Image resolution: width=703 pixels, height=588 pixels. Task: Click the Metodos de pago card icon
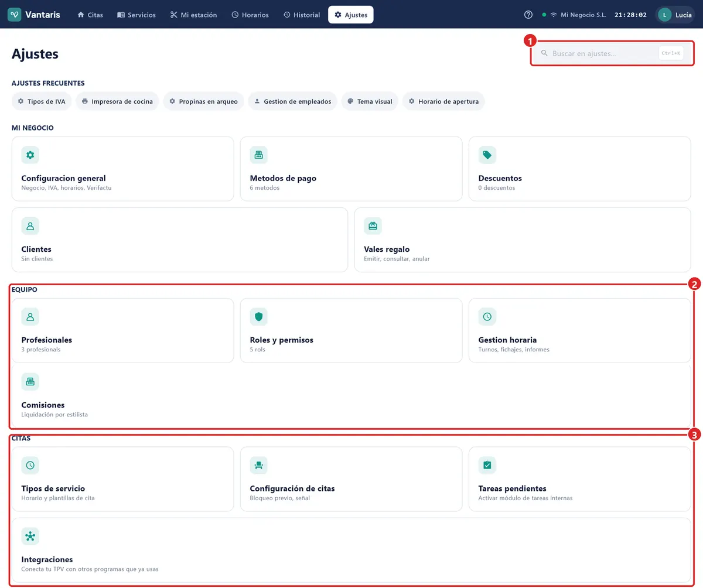coord(259,155)
